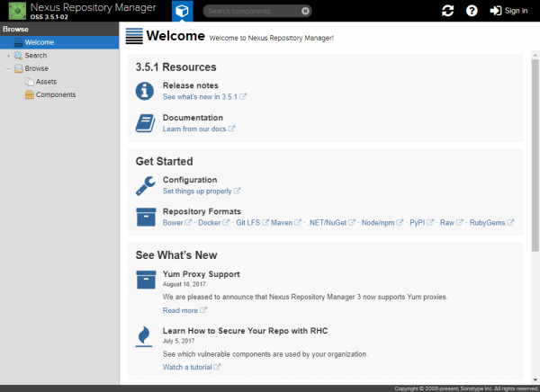Click the scrollbar up arrow

click(x=535, y=55)
